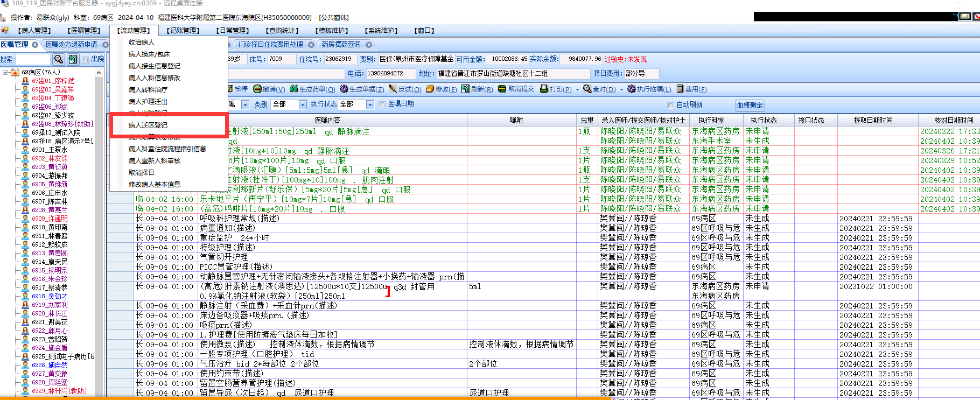
Task: Select patient 6925_测试电子病历 in tree
Action: click(63, 356)
